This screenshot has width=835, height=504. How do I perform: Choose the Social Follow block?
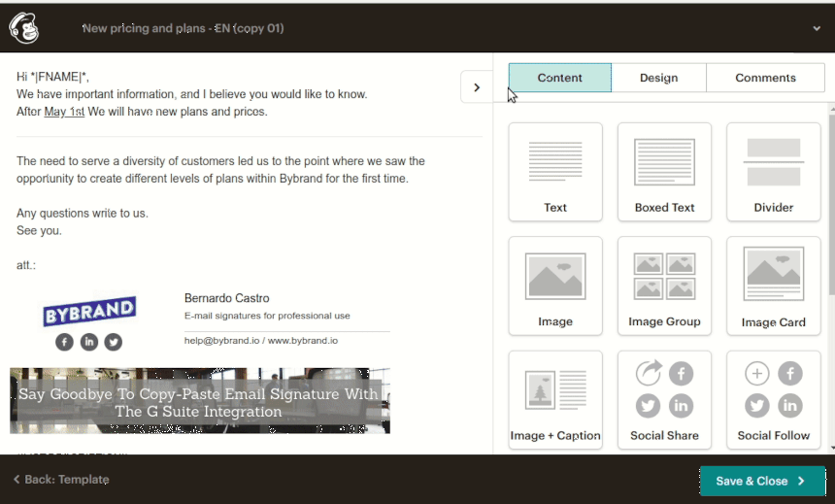pos(773,399)
